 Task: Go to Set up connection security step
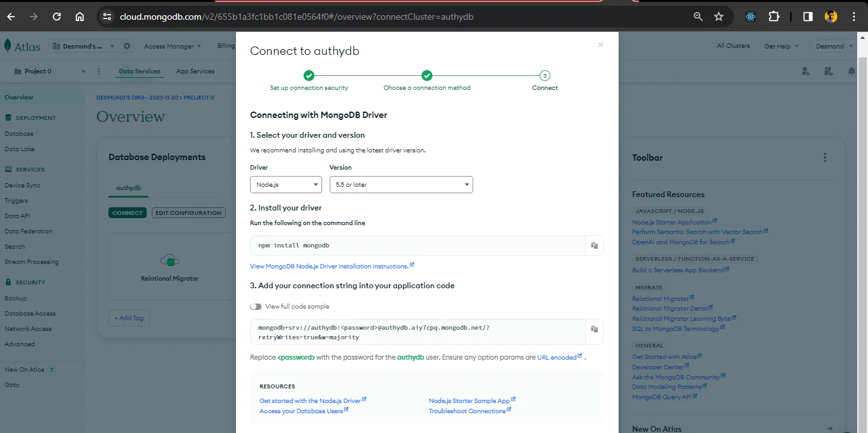309,81
